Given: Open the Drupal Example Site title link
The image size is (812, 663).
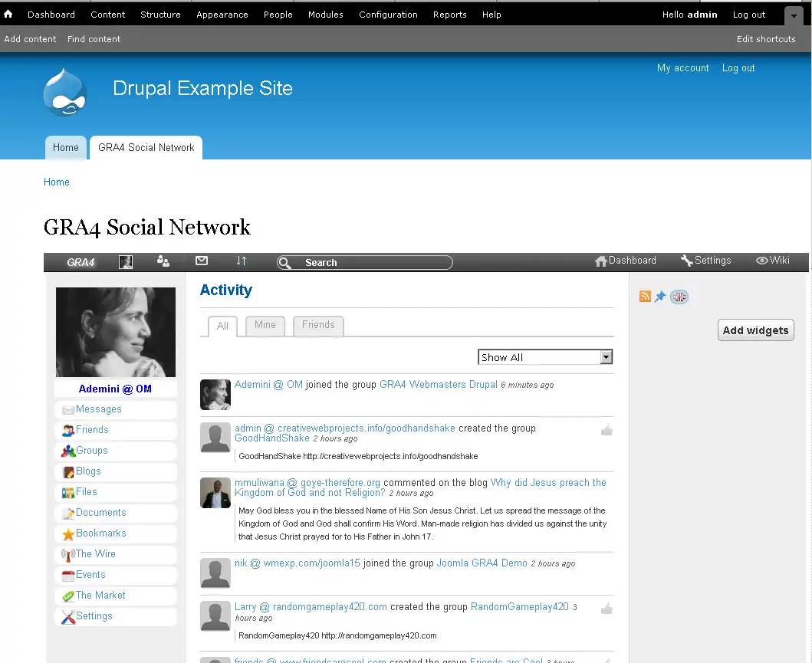Looking at the screenshot, I should click(x=202, y=88).
